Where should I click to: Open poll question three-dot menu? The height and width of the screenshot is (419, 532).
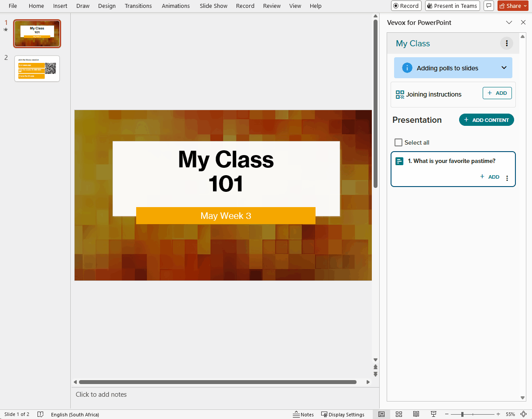pos(507,178)
